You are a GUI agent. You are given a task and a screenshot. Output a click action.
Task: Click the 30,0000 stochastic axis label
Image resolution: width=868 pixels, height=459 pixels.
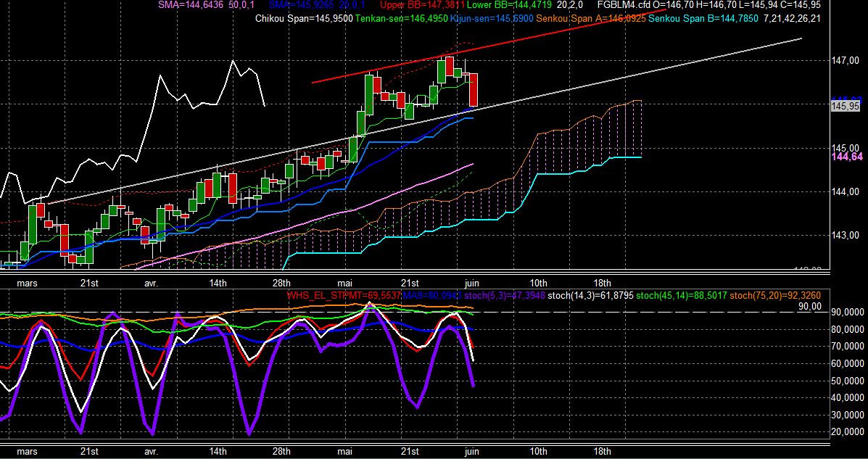[x=847, y=415]
